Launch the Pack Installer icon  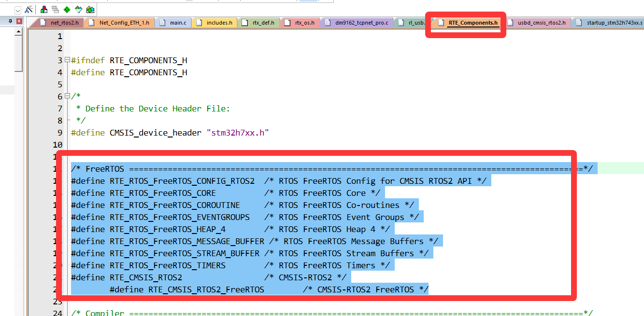[x=90, y=9]
